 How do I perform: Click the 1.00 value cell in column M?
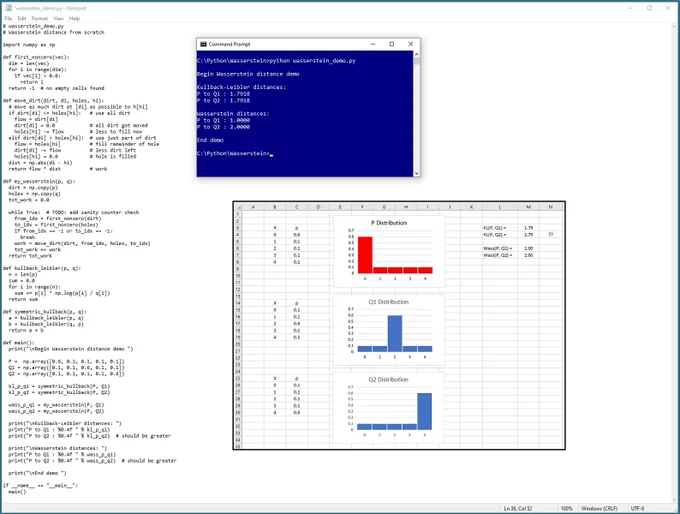coord(528,249)
